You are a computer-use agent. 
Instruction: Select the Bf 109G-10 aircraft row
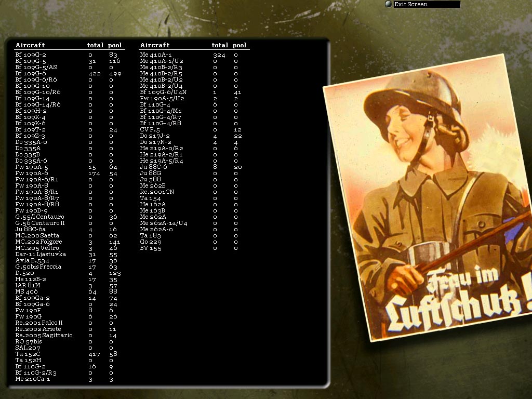point(69,86)
